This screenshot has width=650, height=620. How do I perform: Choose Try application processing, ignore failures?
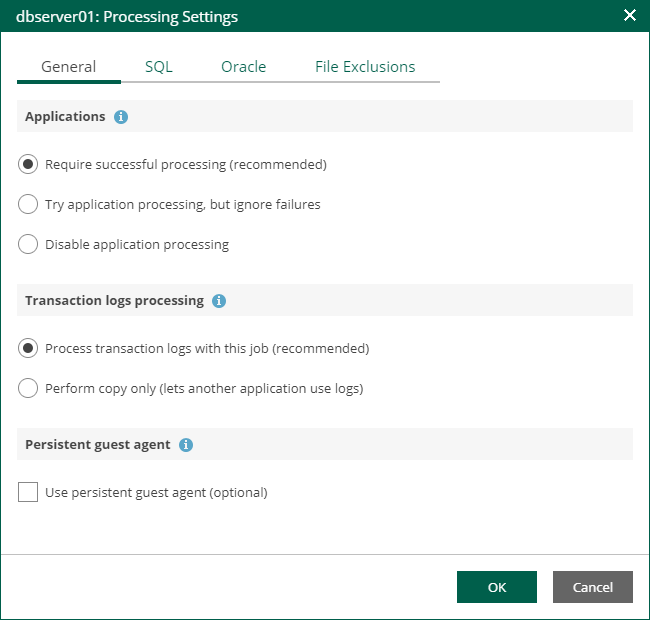[x=28, y=204]
